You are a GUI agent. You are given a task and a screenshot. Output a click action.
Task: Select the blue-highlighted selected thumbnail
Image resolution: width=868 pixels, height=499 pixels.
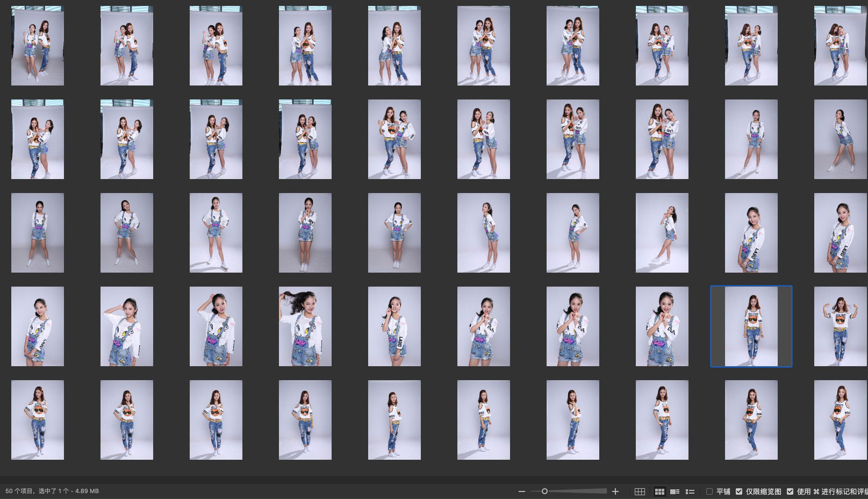751,326
